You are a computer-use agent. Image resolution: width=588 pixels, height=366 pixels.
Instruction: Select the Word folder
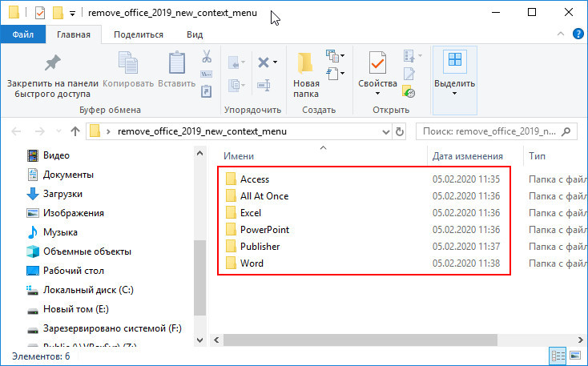[252, 263]
